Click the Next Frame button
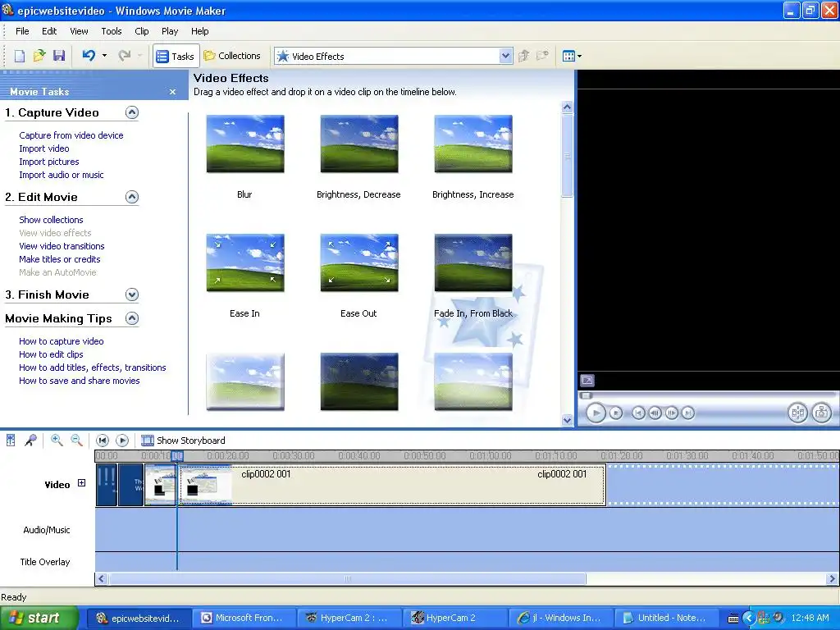840x630 pixels. [x=671, y=413]
